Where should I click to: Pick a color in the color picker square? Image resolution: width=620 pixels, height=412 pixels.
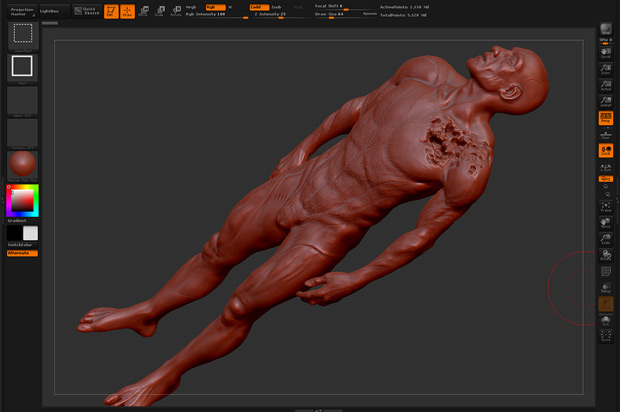[x=22, y=201]
